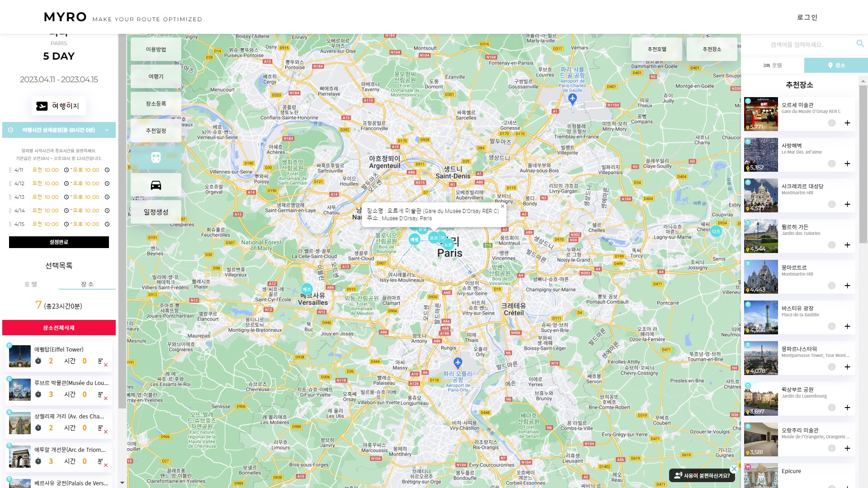Select 호텔 tab in 선택목록
868x488 pixels.
pos(31,284)
